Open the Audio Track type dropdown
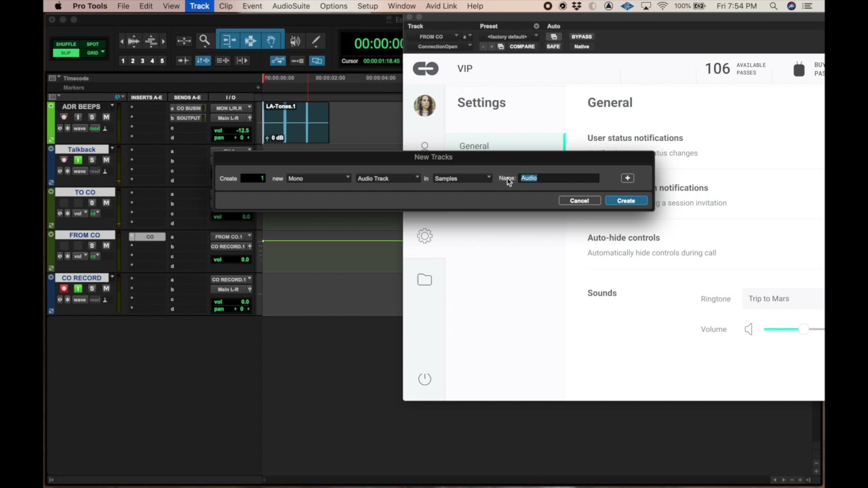Image resolution: width=868 pixels, height=488 pixels. (x=389, y=178)
